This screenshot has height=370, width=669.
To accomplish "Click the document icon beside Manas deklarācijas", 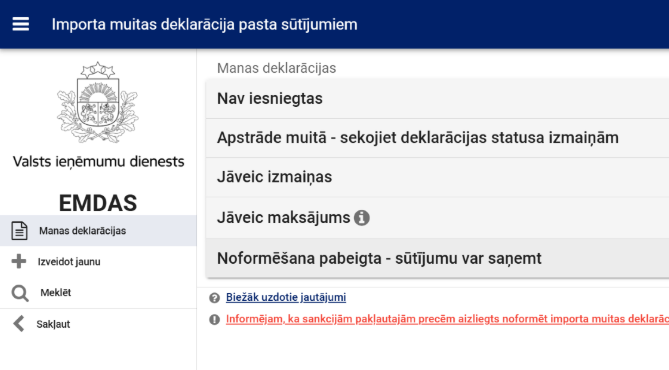I will (x=19, y=231).
